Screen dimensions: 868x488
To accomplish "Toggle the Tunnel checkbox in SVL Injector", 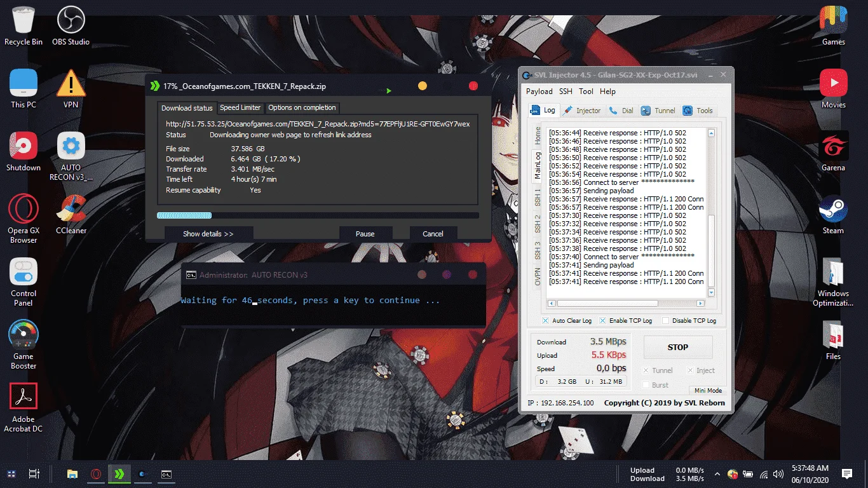I will point(646,370).
